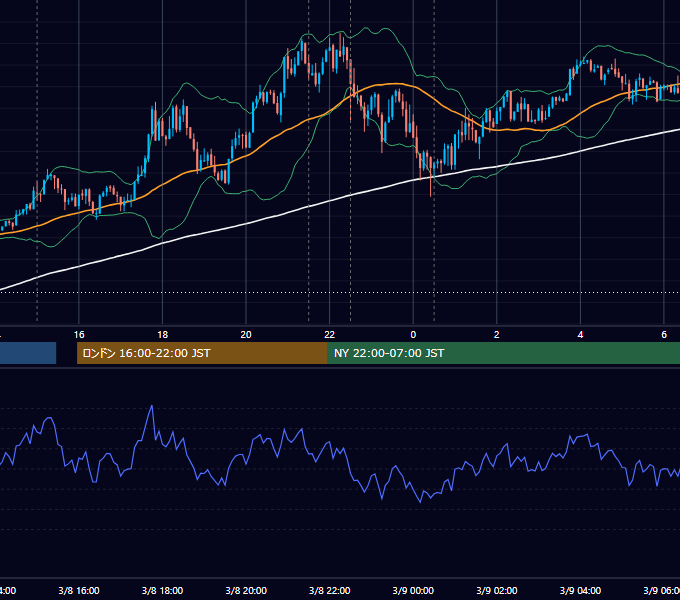Click the 3/8 16:00 label on oscillator axis

point(79,590)
